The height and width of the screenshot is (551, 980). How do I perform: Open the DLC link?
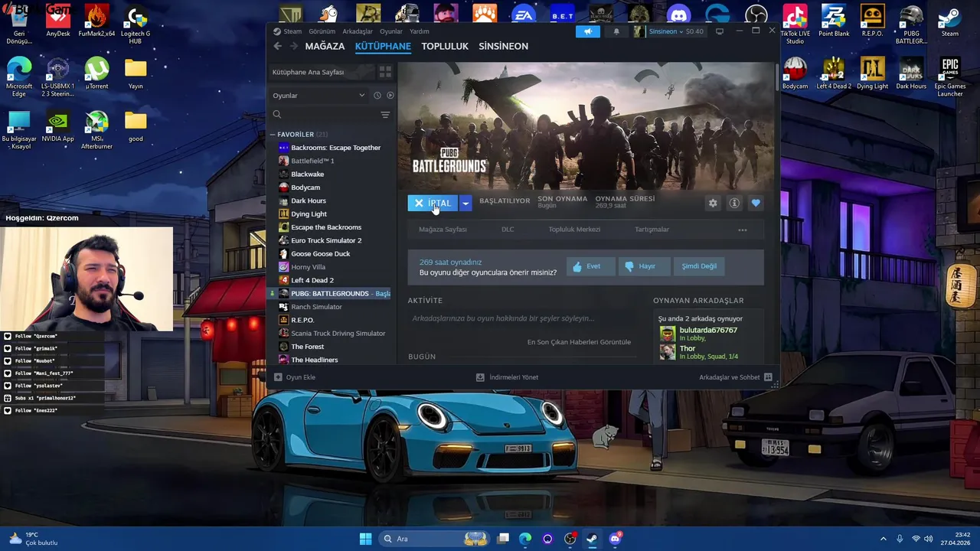[x=508, y=230]
